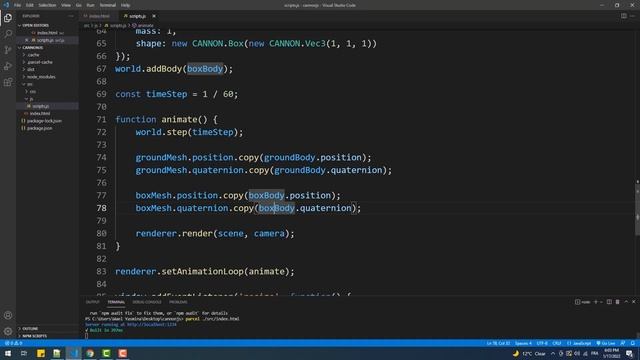Open the Run menu
Screen dimensions: 640x360
(90, 5)
